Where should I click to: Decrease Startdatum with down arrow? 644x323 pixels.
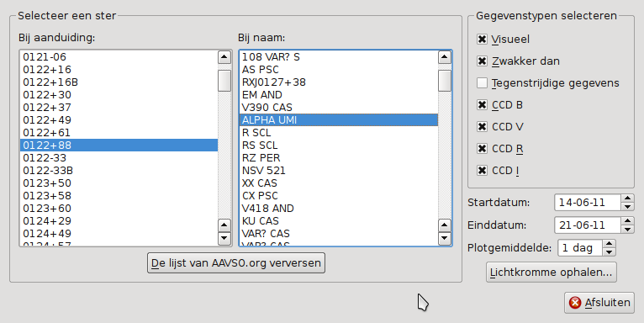[627, 207]
